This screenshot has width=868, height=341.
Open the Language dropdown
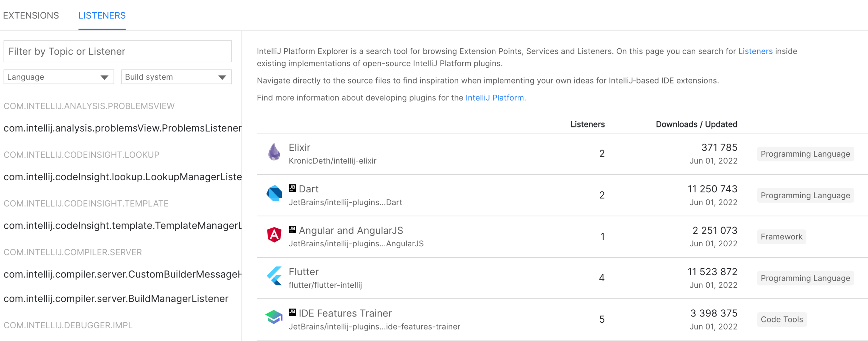pyautogui.click(x=59, y=77)
